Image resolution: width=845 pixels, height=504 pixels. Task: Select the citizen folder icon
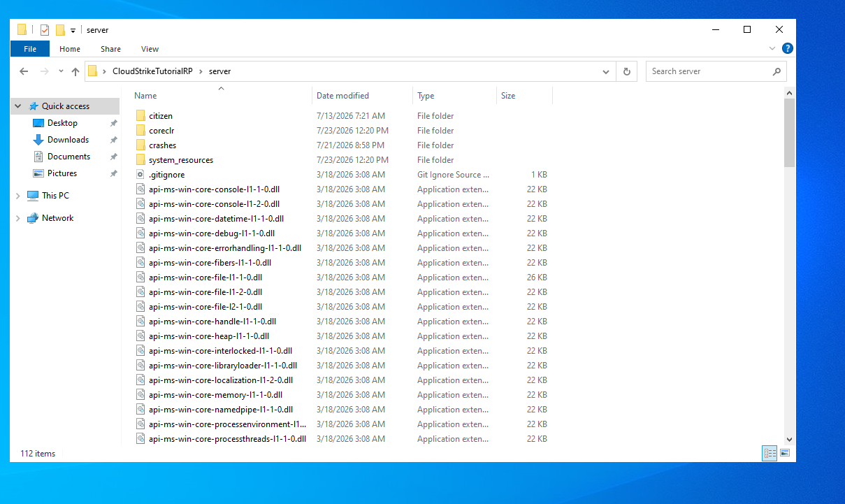tap(140, 116)
